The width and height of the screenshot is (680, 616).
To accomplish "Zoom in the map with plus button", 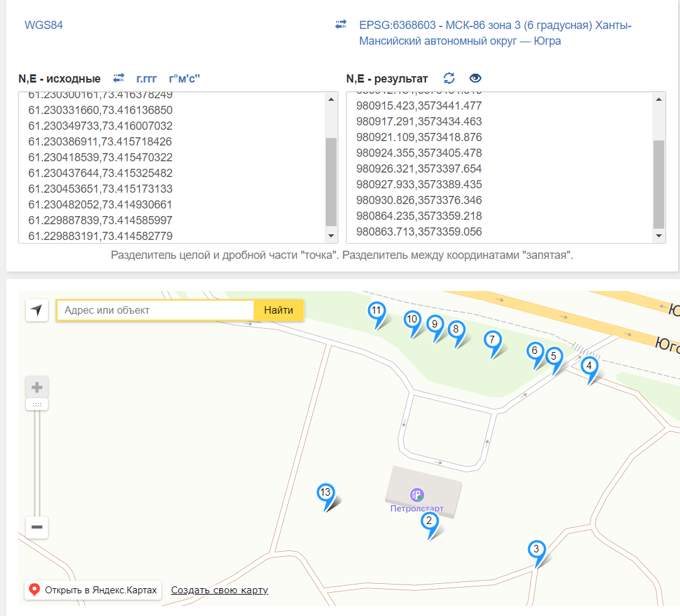I will pos(37,387).
